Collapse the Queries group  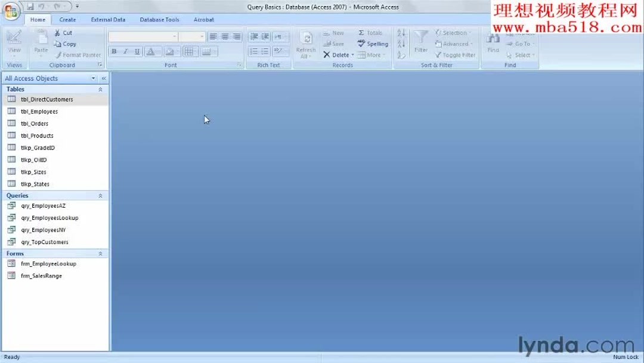[101, 195]
